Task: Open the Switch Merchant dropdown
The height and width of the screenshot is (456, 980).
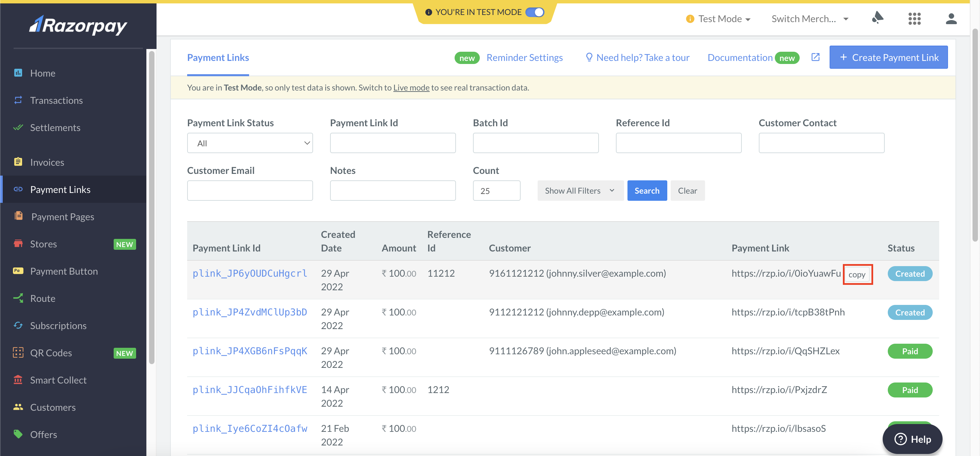Action: click(x=810, y=19)
